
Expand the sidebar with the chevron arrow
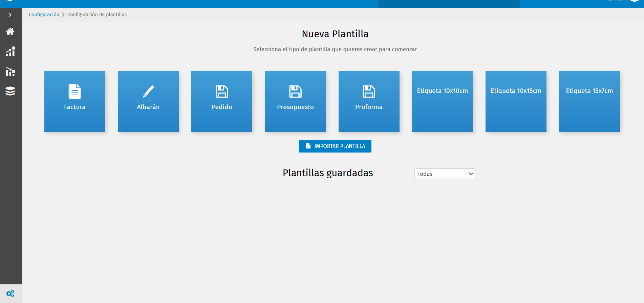[x=10, y=15]
